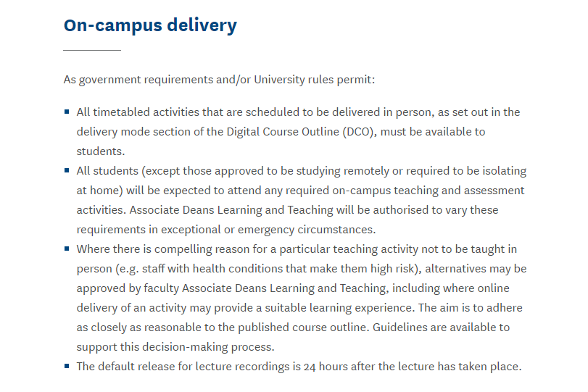Screen dimensions: 588x392
Task: Click the third bullet before Where there
Action: pos(67,249)
